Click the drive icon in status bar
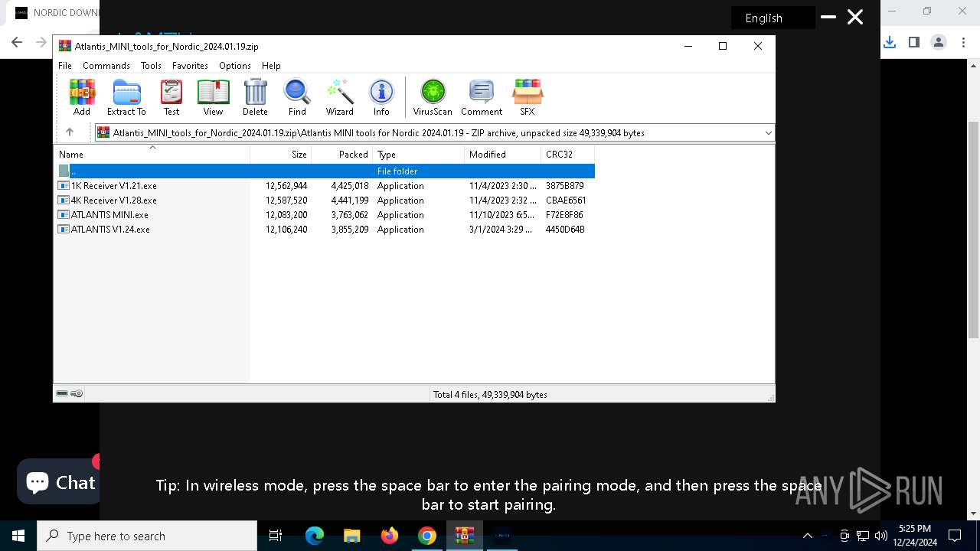The image size is (980, 551). (x=62, y=393)
